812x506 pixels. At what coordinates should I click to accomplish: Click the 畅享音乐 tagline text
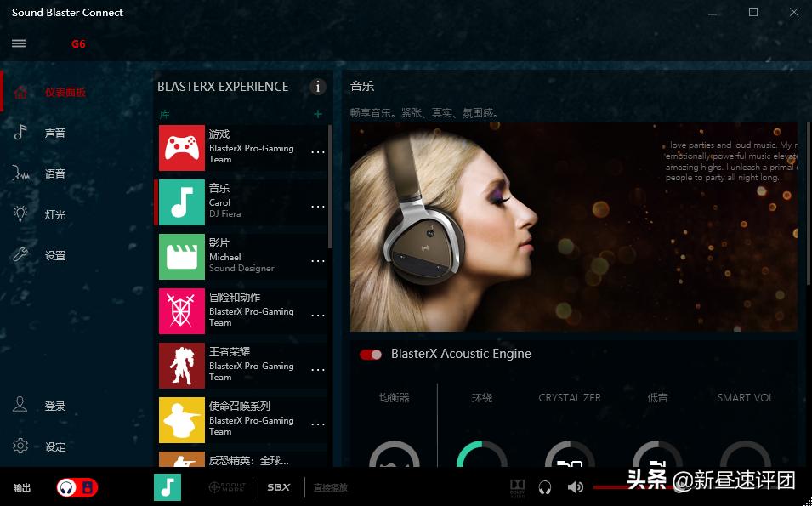click(424, 112)
